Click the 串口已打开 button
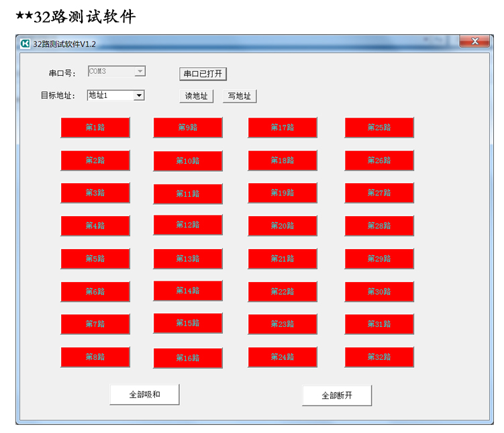504x433 pixels. coord(203,74)
